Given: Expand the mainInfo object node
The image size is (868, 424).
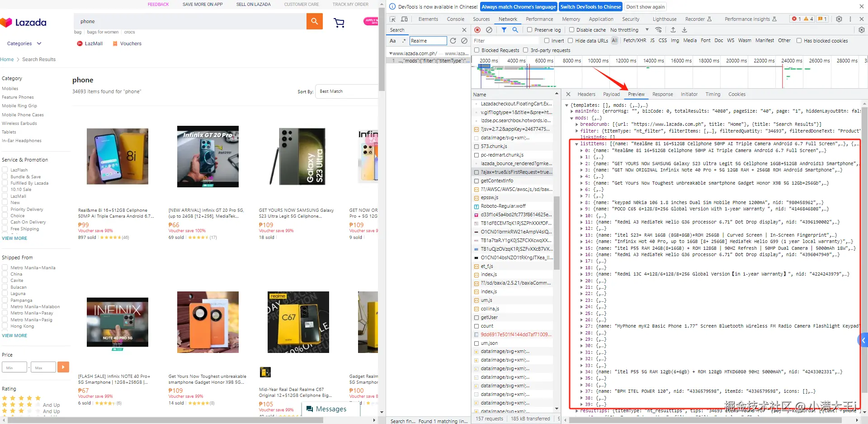Looking at the screenshot, I should click(572, 111).
